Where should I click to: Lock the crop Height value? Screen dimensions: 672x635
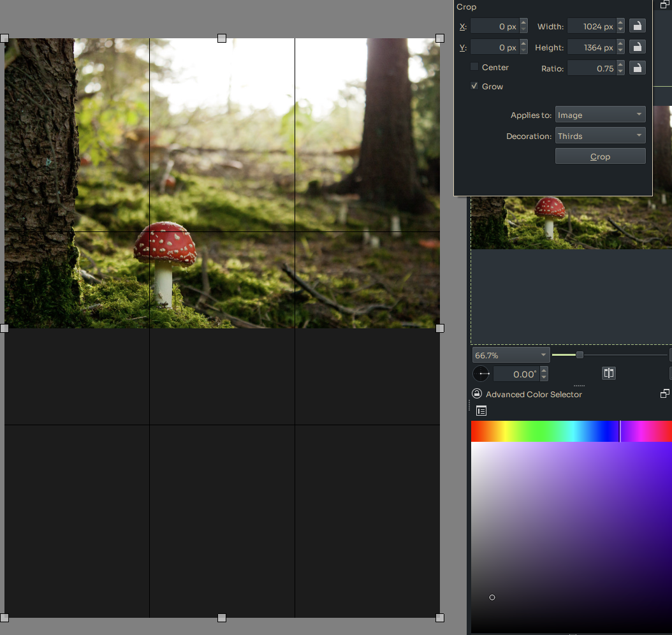638,47
